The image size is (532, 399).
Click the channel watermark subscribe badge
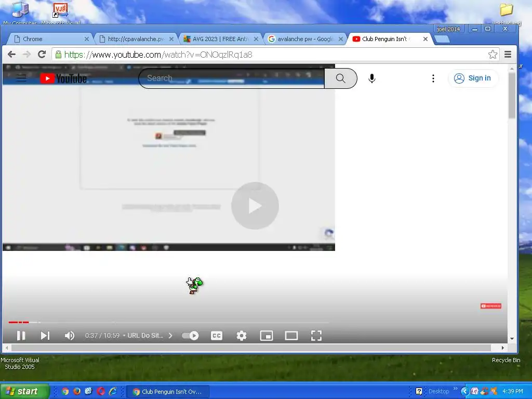tap(490, 305)
